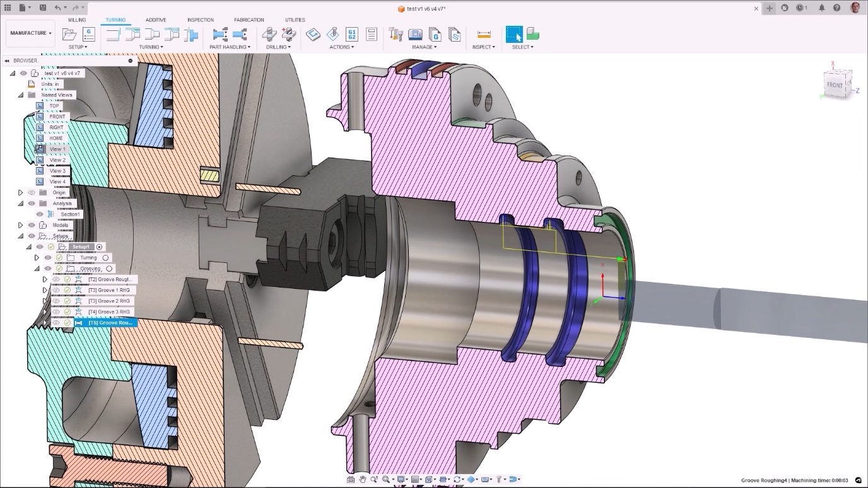Expand the Origin tree node
This screenshot has height=488, width=868.
point(20,193)
